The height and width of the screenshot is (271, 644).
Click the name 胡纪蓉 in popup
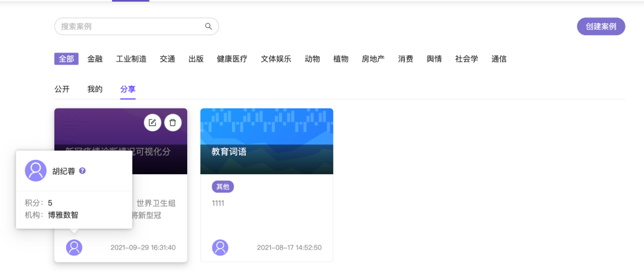[64, 171]
